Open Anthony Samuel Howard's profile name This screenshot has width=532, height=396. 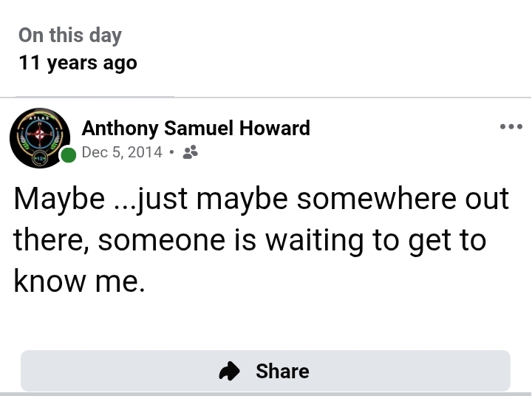pos(196,128)
